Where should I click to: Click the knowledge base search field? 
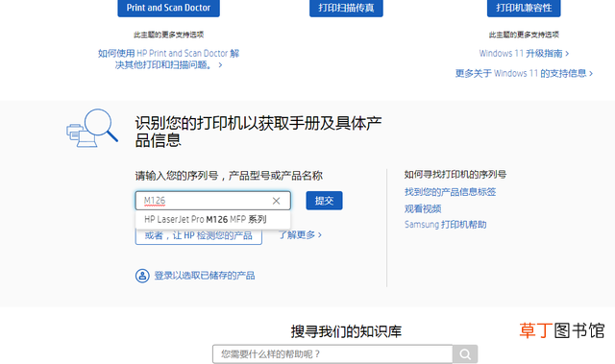(x=332, y=354)
